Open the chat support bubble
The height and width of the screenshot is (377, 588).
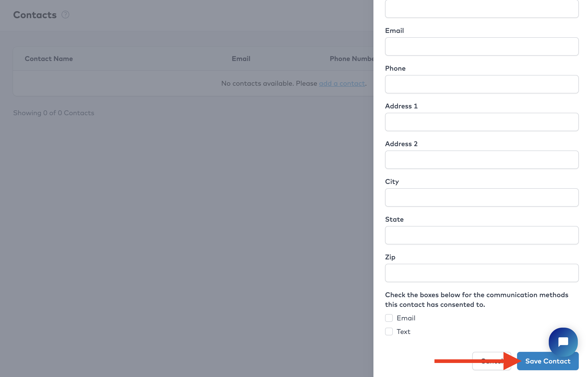coord(563,342)
